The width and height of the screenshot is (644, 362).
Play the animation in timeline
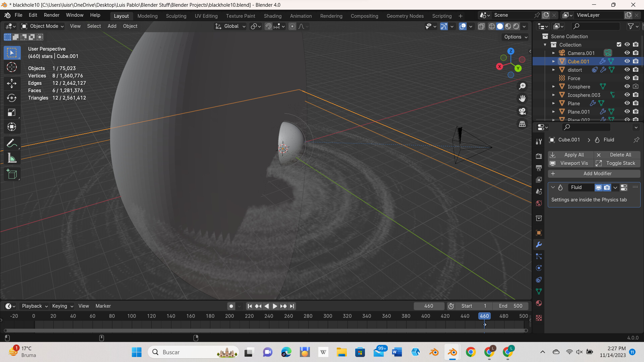[x=275, y=306]
